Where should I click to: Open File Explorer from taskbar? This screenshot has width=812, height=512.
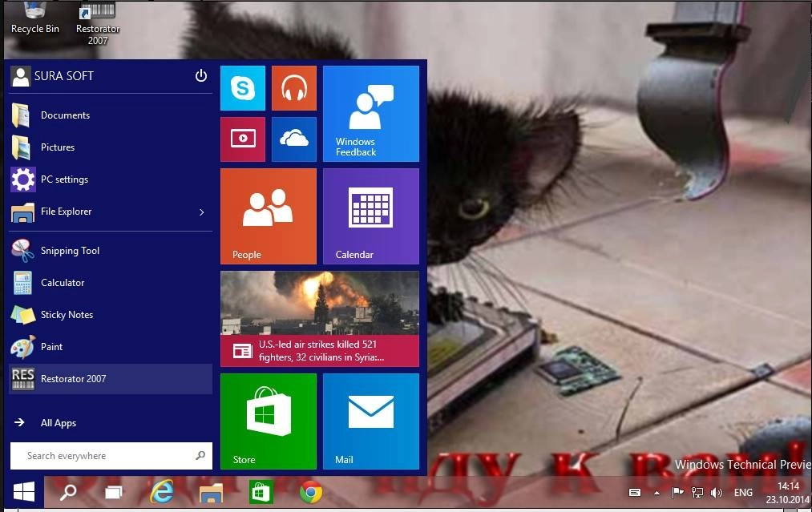[x=212, y=492]
